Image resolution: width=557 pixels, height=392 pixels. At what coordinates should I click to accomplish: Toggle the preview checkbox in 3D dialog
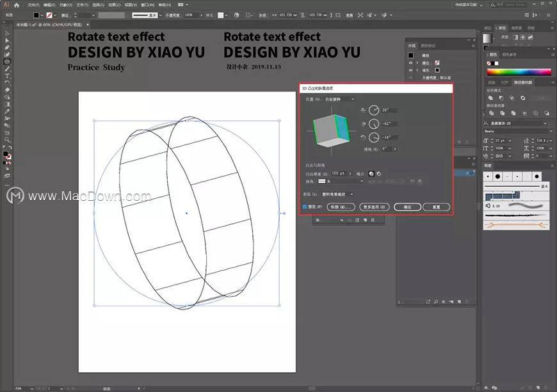305,207
